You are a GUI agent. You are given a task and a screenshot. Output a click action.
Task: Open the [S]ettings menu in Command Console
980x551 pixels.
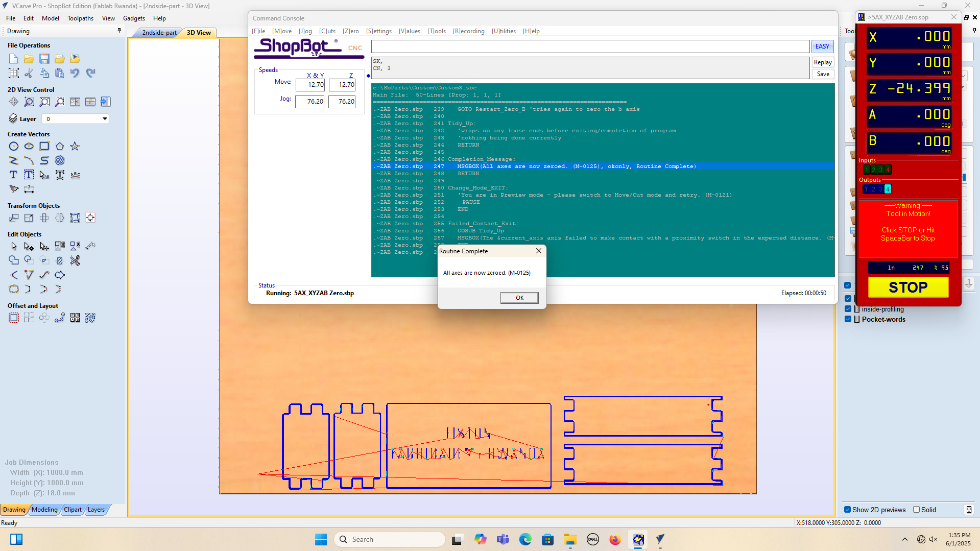coord(379,31)
